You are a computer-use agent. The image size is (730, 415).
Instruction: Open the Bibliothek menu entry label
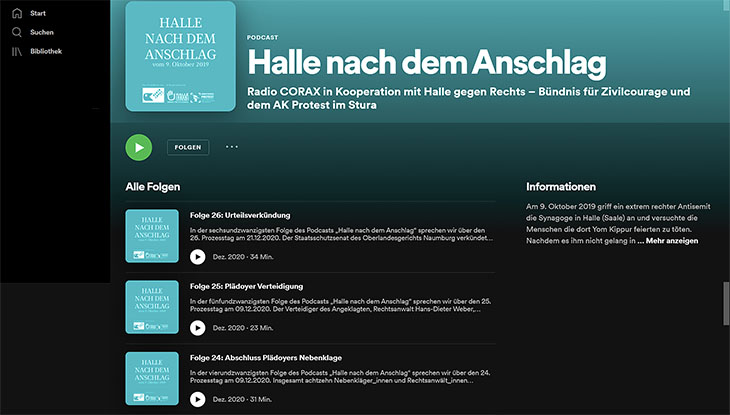click(46, 51)
